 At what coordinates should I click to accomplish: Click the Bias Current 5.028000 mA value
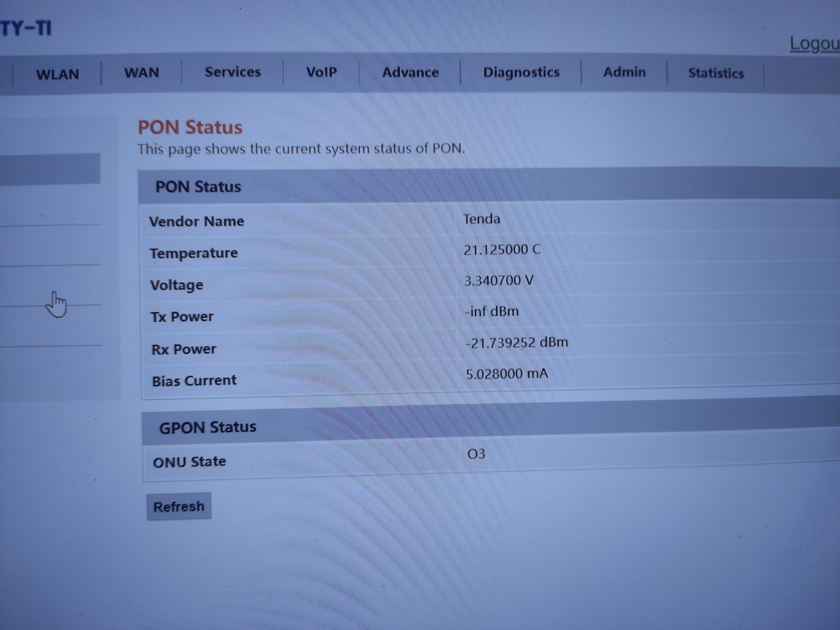pos(507,374)
